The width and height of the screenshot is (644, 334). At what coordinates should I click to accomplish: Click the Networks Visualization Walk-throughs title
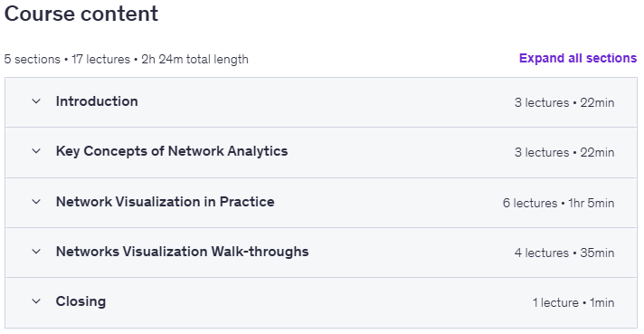click(x=183, y=252)
